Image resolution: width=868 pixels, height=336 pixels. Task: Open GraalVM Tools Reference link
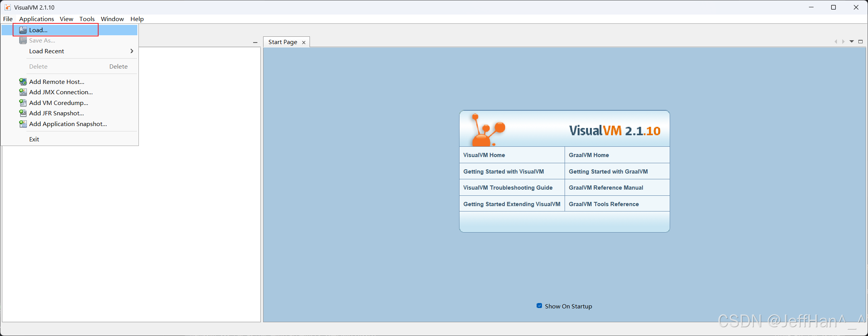point(604,204)
